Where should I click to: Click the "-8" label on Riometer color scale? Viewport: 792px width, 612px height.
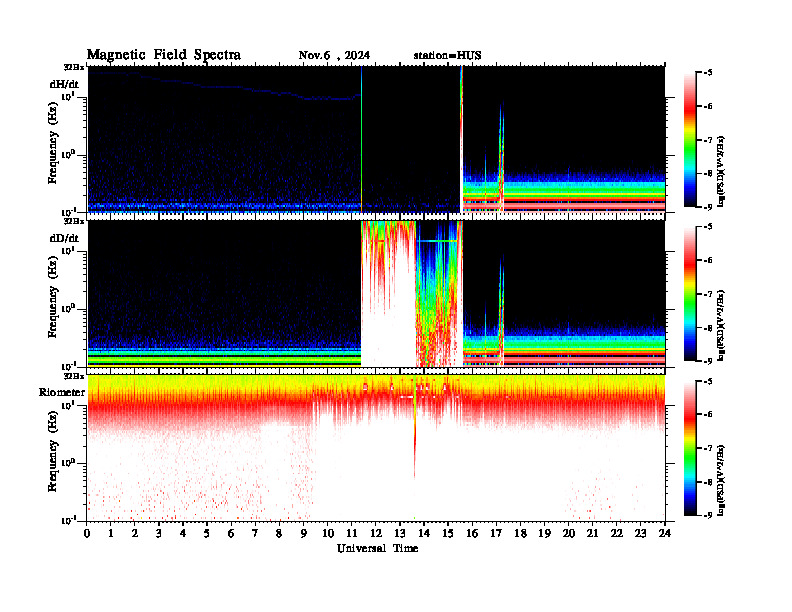pyautogui.click(x=708, y=482)
